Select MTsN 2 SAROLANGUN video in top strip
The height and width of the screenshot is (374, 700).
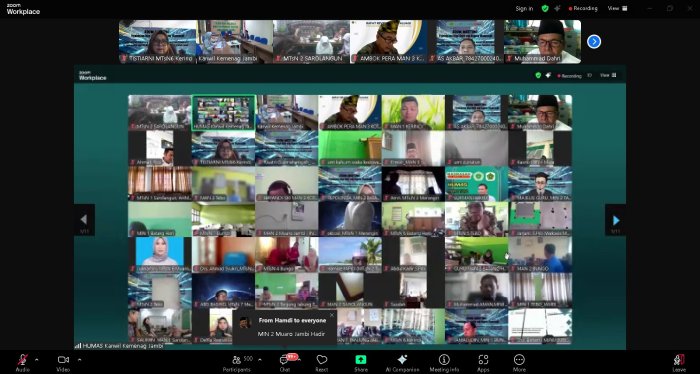(311, 42)
